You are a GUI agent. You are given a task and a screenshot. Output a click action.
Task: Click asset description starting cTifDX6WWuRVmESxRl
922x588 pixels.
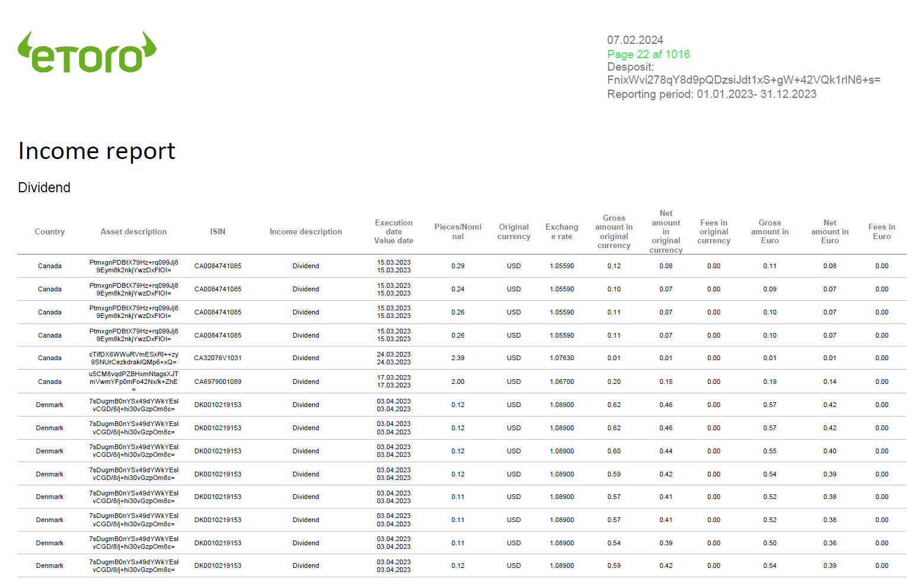pos(133,358)
